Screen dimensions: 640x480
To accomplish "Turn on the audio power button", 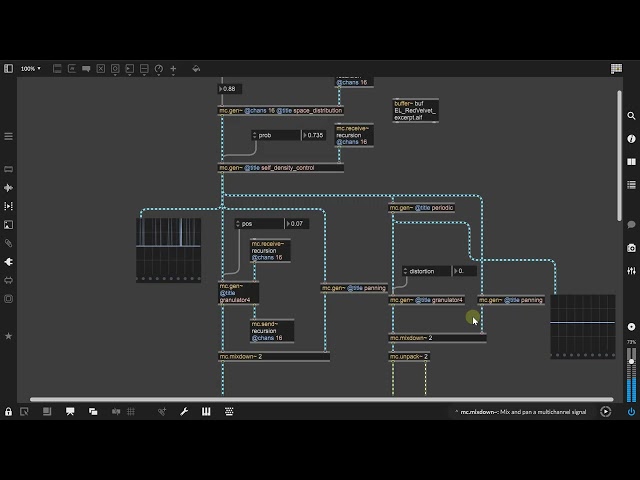I will click(631, 411).
